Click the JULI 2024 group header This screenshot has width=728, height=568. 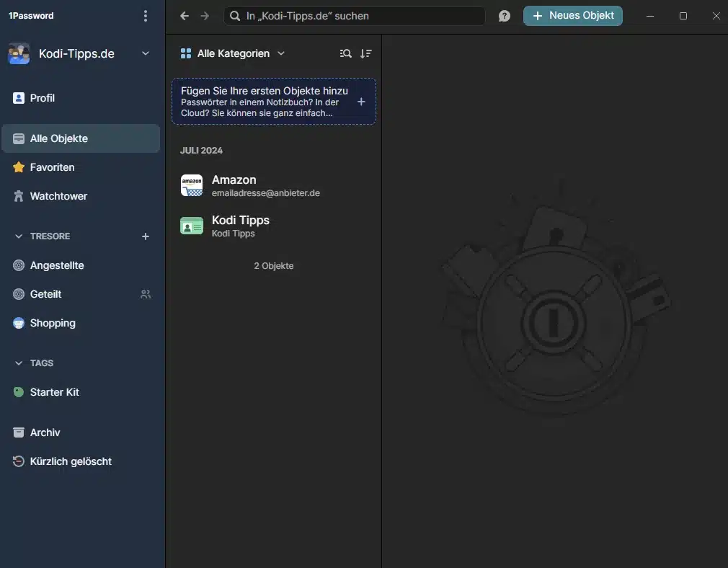tap(202, 151)
